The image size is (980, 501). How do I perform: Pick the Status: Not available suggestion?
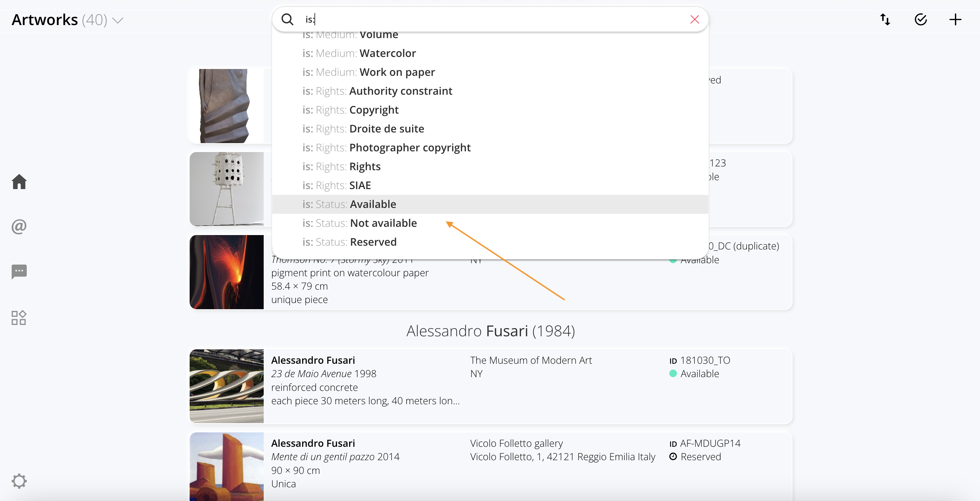pos(490,223)
